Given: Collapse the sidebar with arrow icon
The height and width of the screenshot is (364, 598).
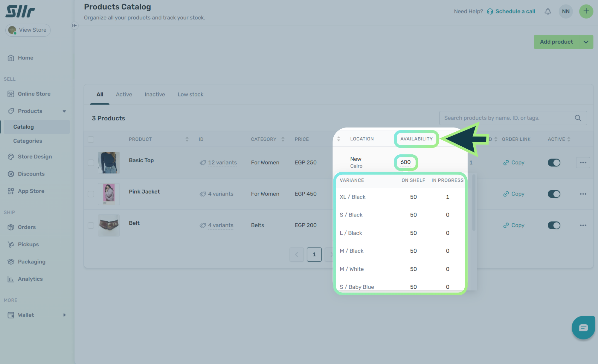Looking at the screenshot, I should (74, 25).
